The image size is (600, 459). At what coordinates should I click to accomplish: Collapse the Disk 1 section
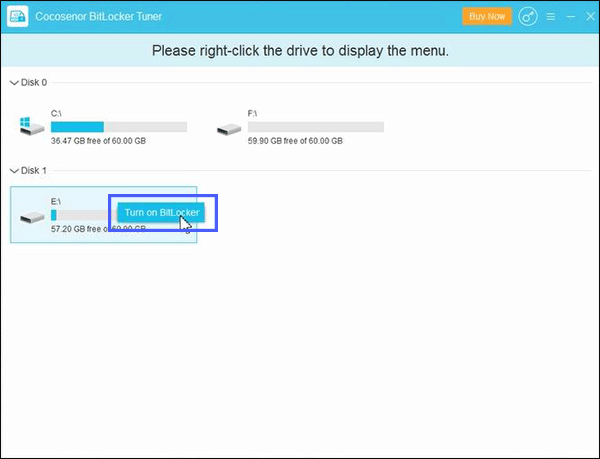pyautogui.click(x=14, y=171)
